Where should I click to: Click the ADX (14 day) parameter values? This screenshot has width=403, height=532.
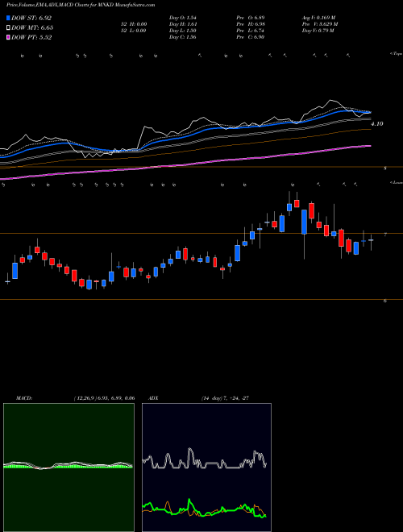pos(225,398)
